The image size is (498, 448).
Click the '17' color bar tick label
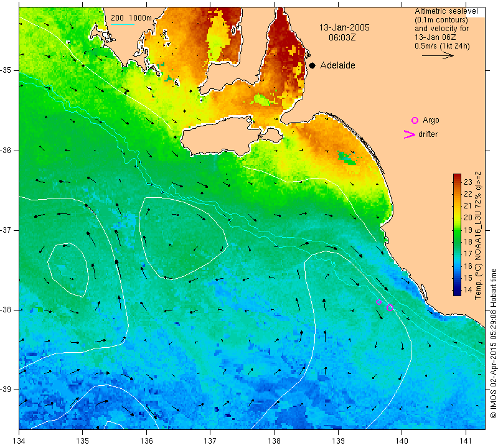(x=468, y=254)
